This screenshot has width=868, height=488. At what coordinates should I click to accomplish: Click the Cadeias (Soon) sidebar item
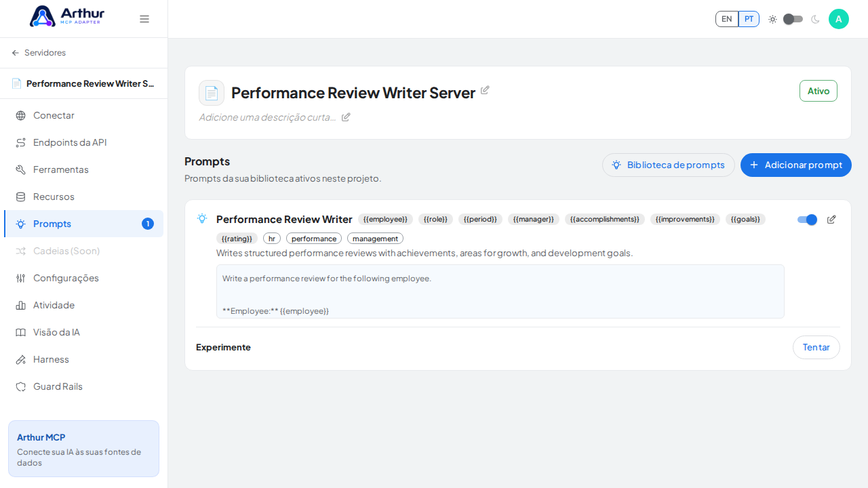(83, 251)
